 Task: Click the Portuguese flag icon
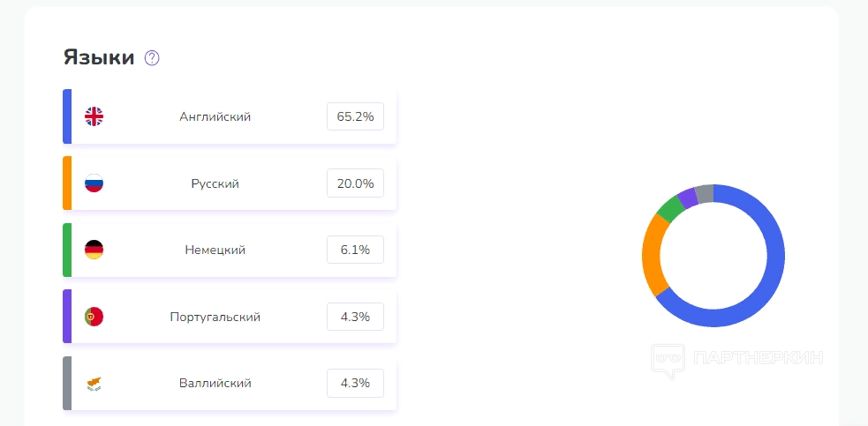pos(94,316)
